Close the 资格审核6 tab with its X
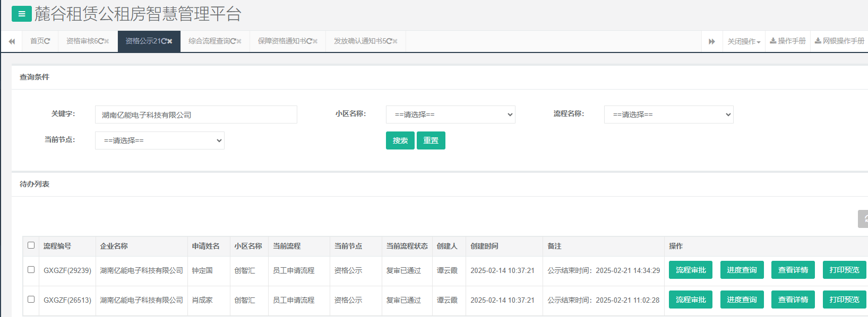Viewport: 868px width, 317px height. tap(107, 41)
